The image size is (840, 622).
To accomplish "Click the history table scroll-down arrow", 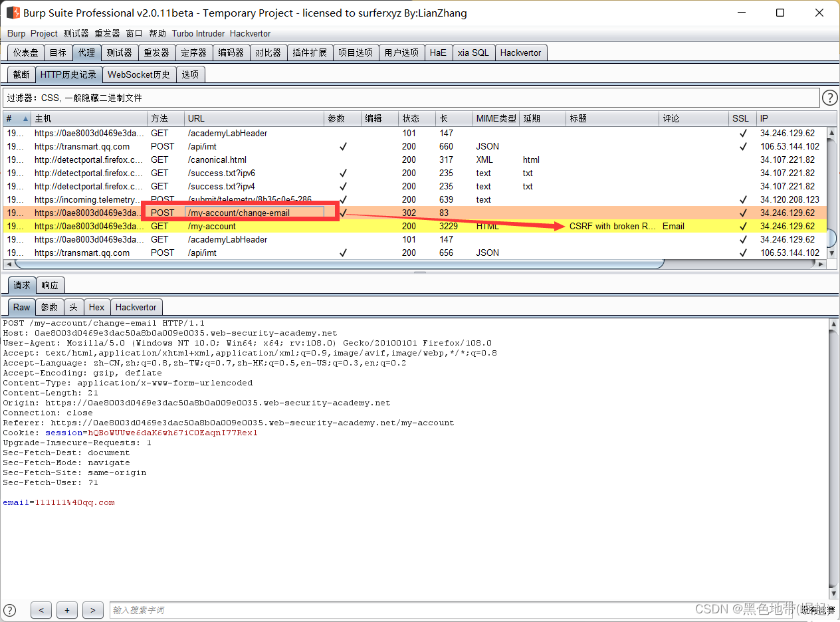I will tap(832, 254).
